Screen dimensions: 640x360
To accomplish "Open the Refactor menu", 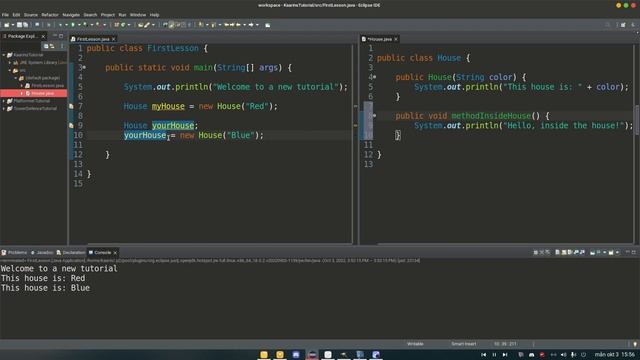I will coord(50,15).
